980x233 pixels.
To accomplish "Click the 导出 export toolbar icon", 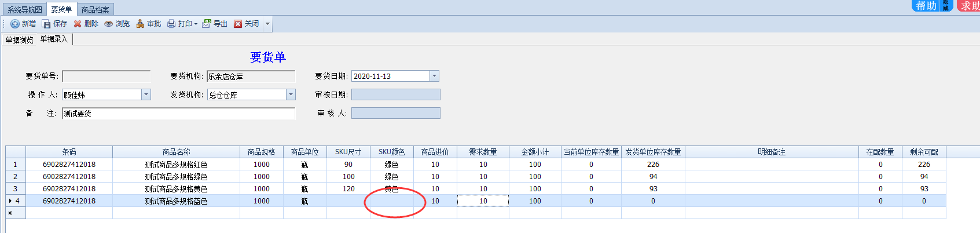I will pos(207,24).
